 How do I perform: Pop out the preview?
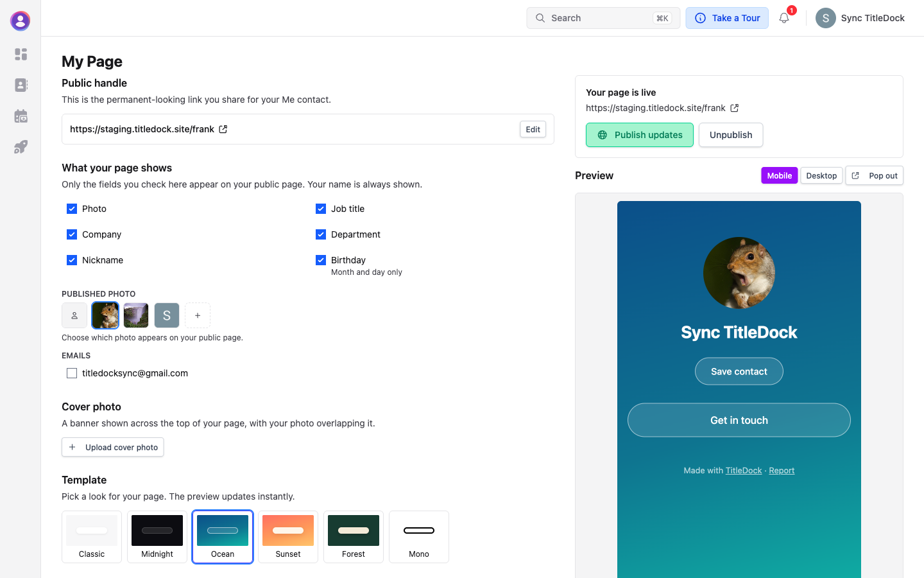(x=875, y=175)
